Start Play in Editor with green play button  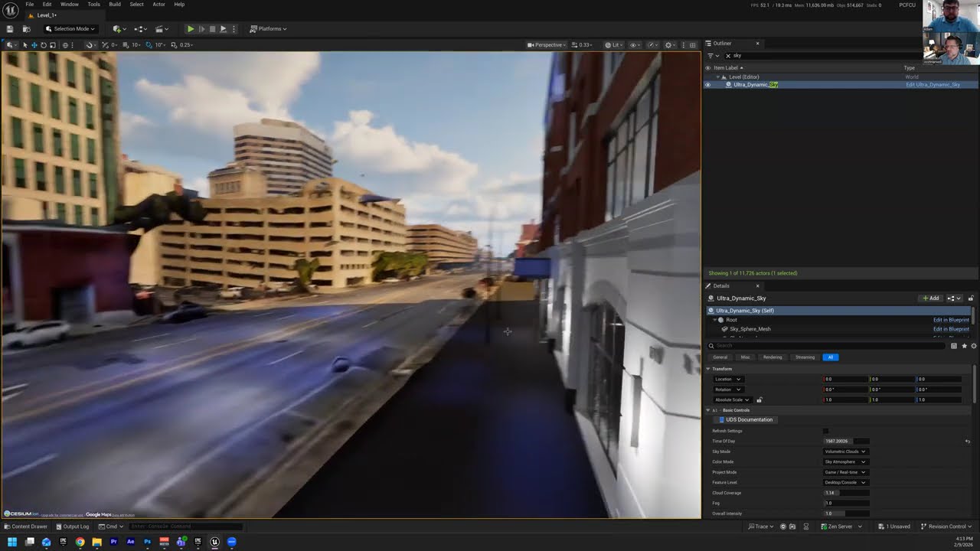[191, 29]
